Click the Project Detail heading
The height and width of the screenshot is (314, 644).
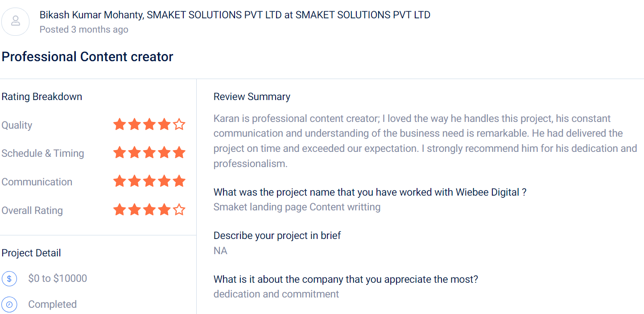click(x=31, y=253)
